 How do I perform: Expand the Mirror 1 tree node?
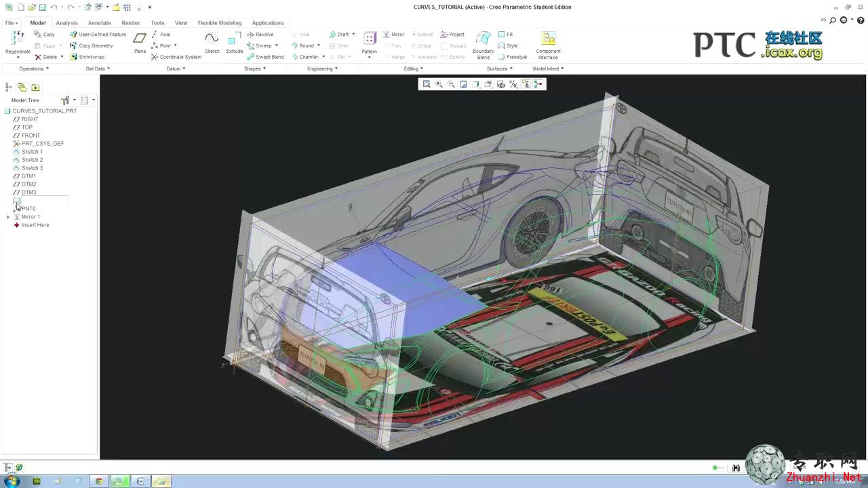point(8,217)
